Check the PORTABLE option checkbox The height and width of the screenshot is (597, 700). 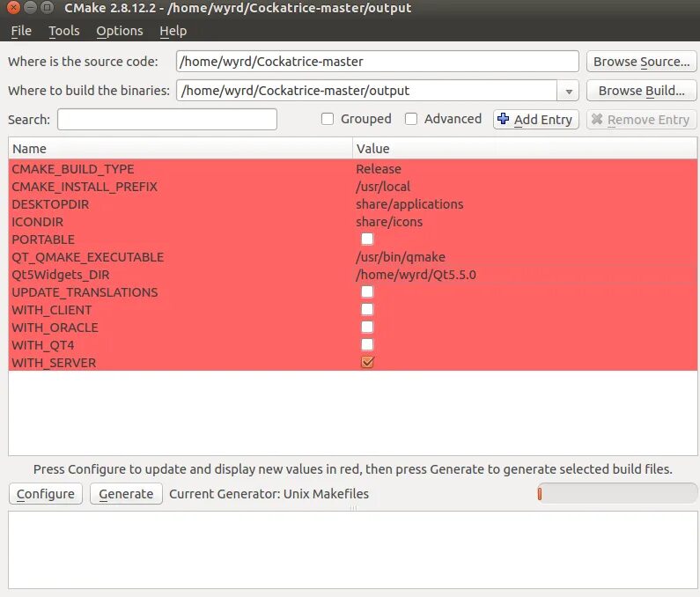pyautogui.click(x=367, y=239)
